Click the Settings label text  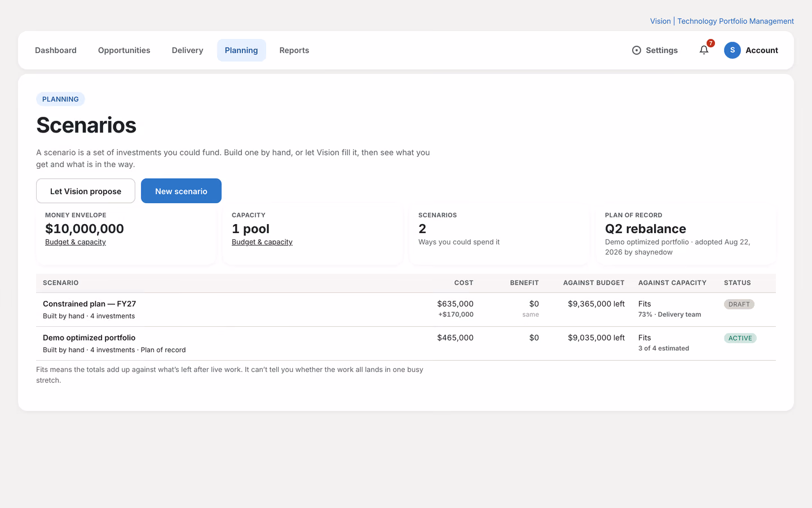(x=661, y=50)
